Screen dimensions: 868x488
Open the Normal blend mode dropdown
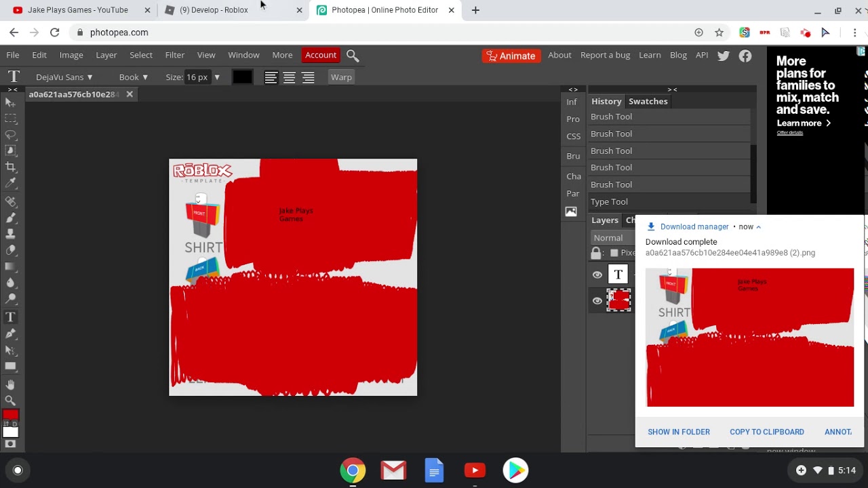pyautogui.click(x=614, y=238)
